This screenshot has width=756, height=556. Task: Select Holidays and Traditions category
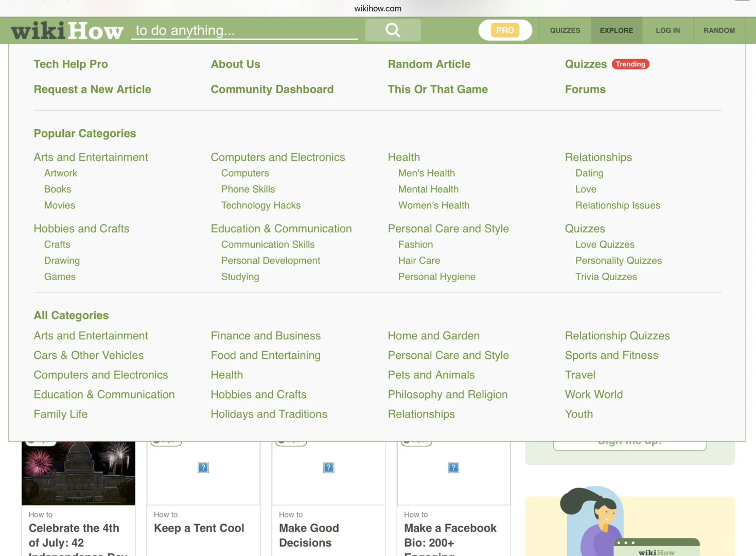(x=269, y=414)
